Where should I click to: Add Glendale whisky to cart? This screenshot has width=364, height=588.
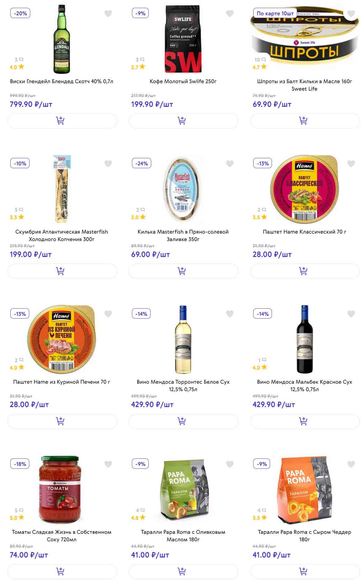pos(62,121)
